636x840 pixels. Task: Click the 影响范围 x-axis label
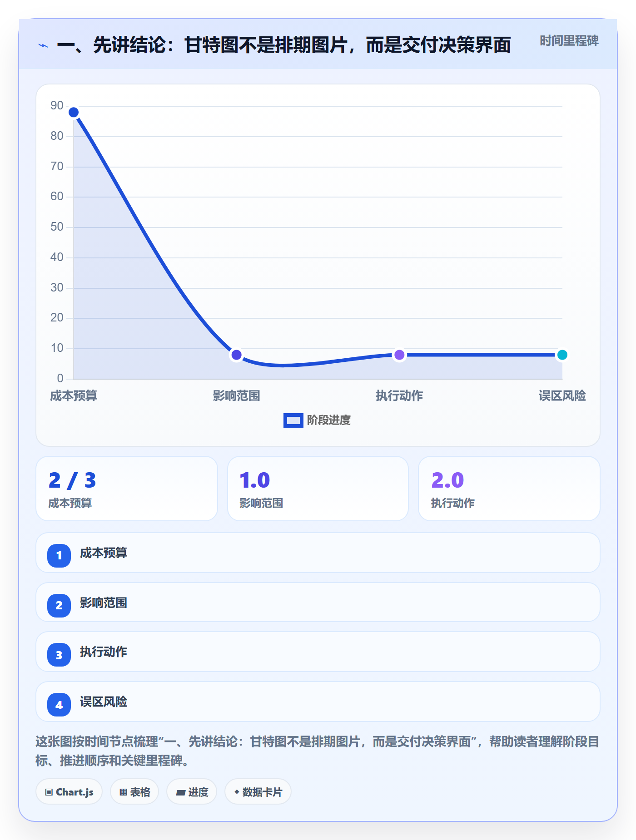tap(236, 396)
